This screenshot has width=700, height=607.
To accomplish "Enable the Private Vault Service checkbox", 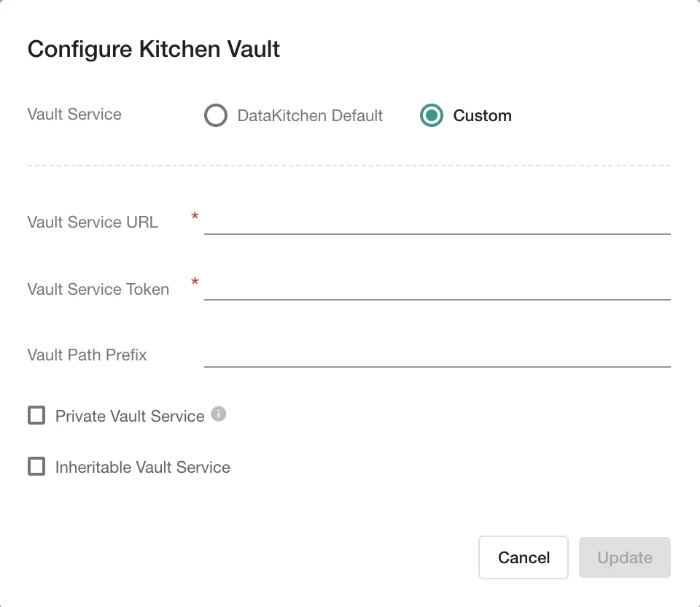I will 36,415.
